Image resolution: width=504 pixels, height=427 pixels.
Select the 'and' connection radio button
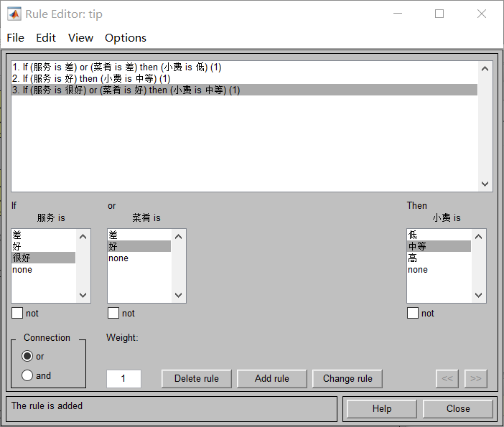(x=27, y=375)
